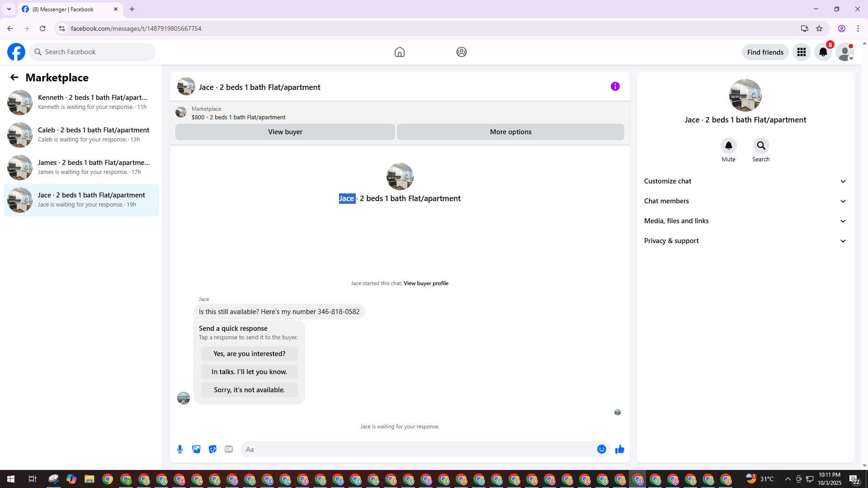Close the Messenger browser tab

pyautogui.click(x=116, y=9)
